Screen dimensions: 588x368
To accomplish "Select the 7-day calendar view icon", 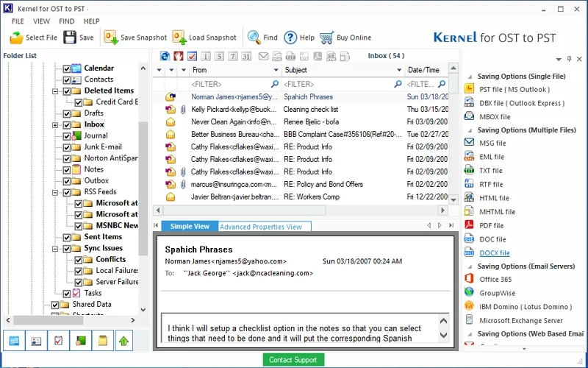I will tap(233, 57).
